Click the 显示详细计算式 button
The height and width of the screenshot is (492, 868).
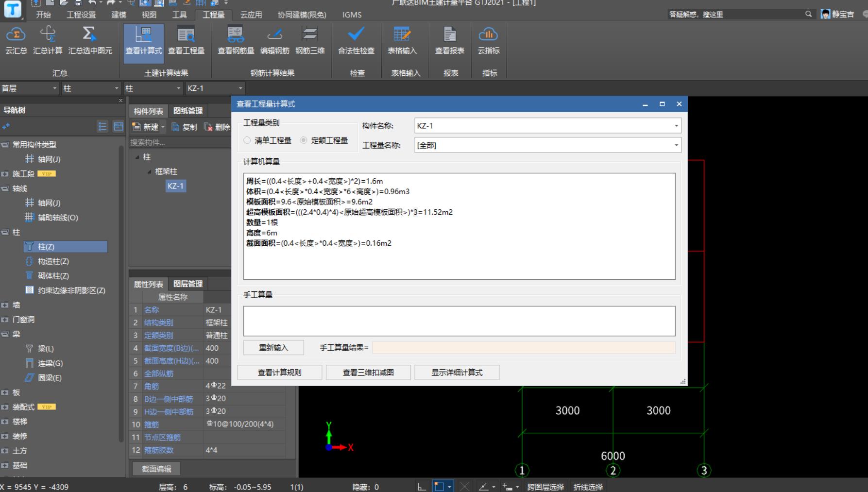[457, 373]
